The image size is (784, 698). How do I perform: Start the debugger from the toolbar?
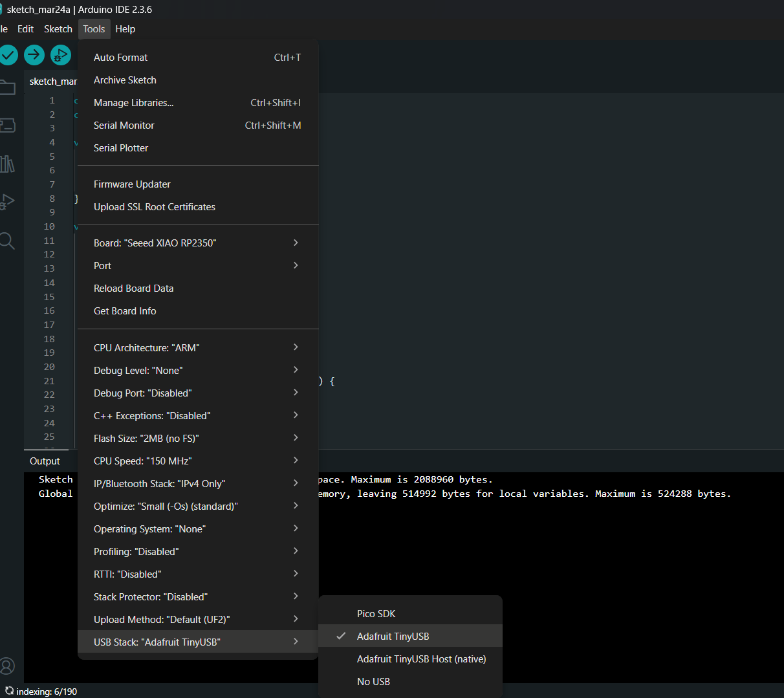point(61,55)
